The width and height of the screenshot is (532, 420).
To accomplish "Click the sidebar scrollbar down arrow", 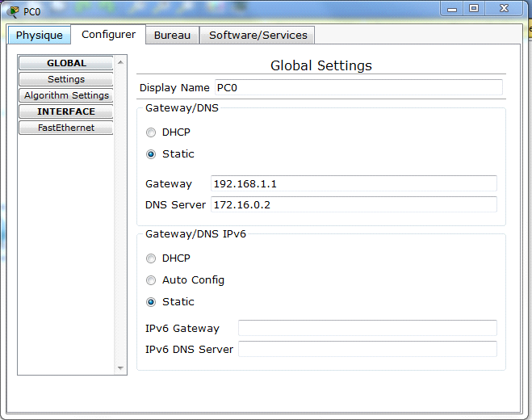I will [x=122, y=368].
